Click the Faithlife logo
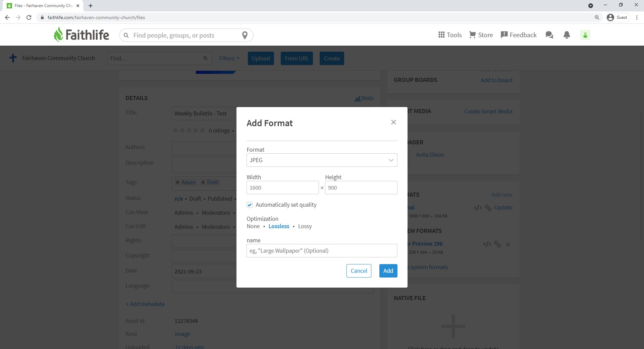The width and height of the screenshot is (644, 349). 82,35
